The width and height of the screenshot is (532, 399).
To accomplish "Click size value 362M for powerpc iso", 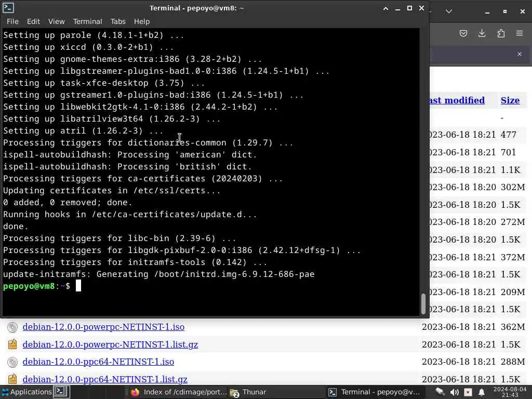I will click(x=513, y=327).
